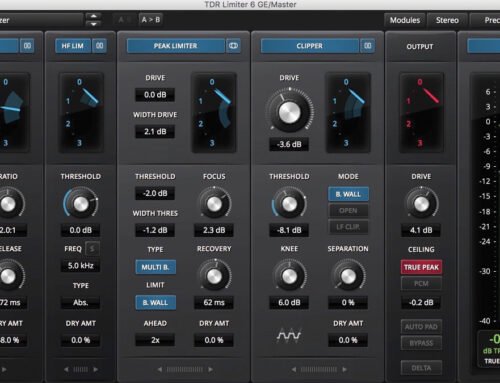Screen dimensions: 500x383
Task: Toggle the HF LIM module on/off
Action: 73,46
